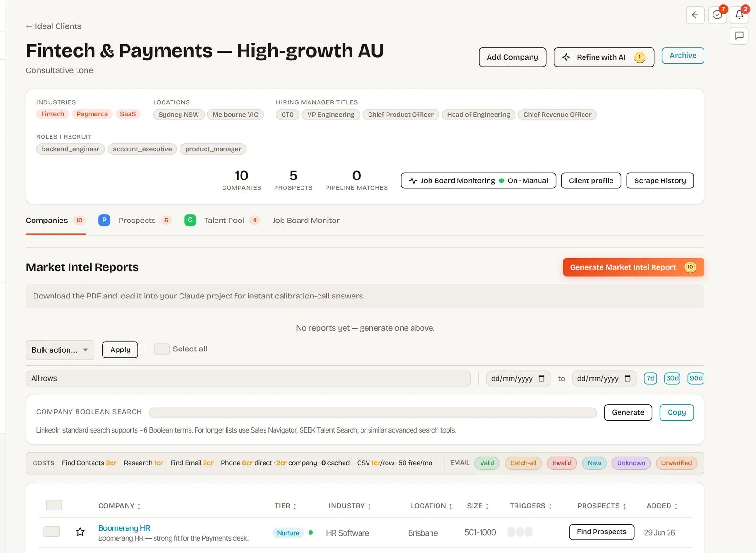
Task: Open the chat bubble icon
Action: click(x=739, y=36)
